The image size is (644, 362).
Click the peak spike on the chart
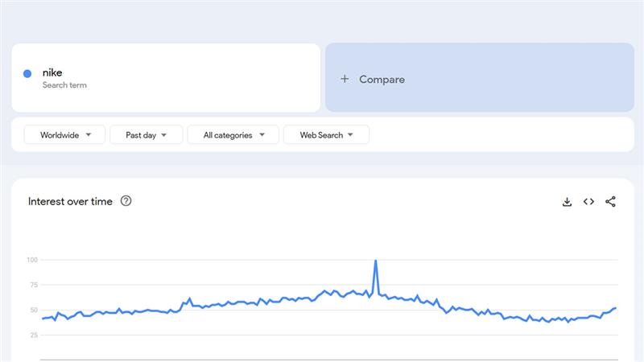[x=376, y=261]
